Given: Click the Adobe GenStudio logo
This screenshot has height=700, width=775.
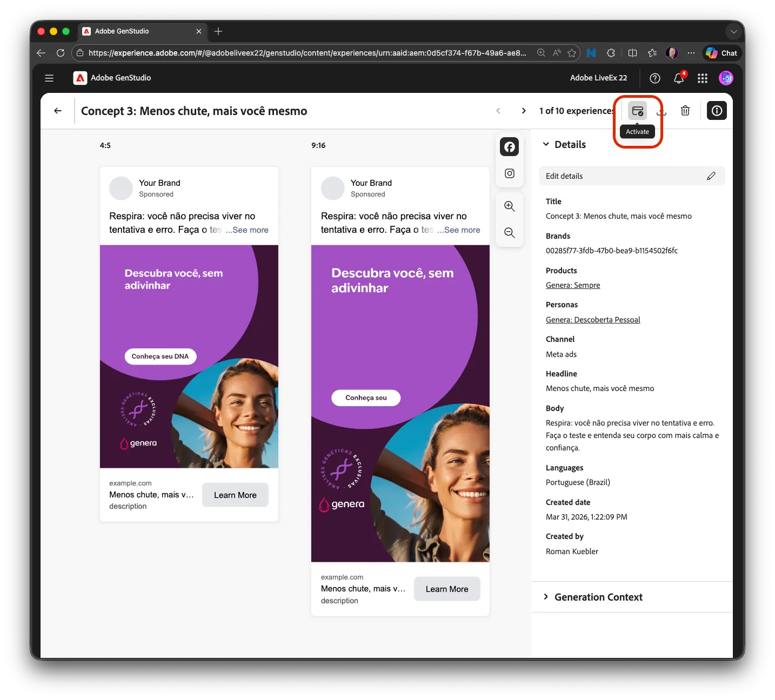Looking at the screenshot, I should tap(80, 78).
